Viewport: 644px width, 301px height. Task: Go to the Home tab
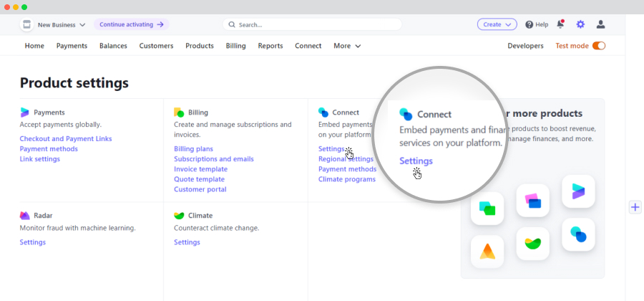click(x=34, y=46)
